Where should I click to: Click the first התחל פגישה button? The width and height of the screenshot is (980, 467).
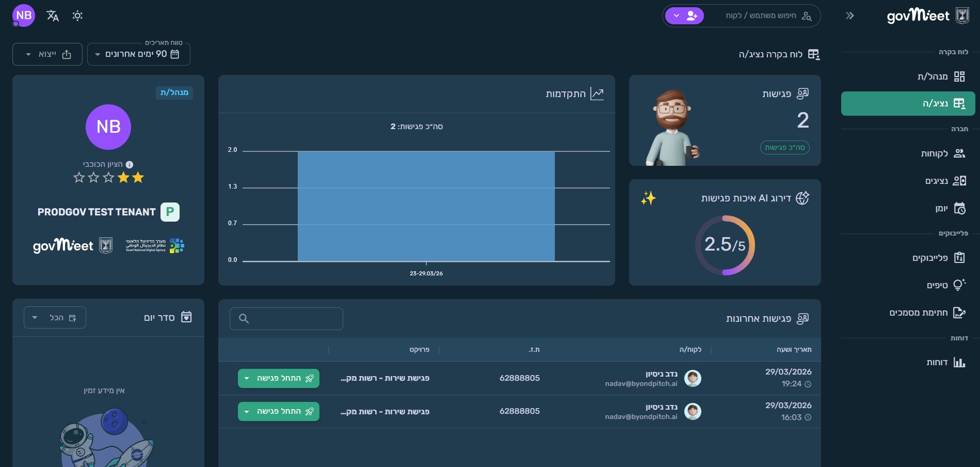click(x=279, y=378)
